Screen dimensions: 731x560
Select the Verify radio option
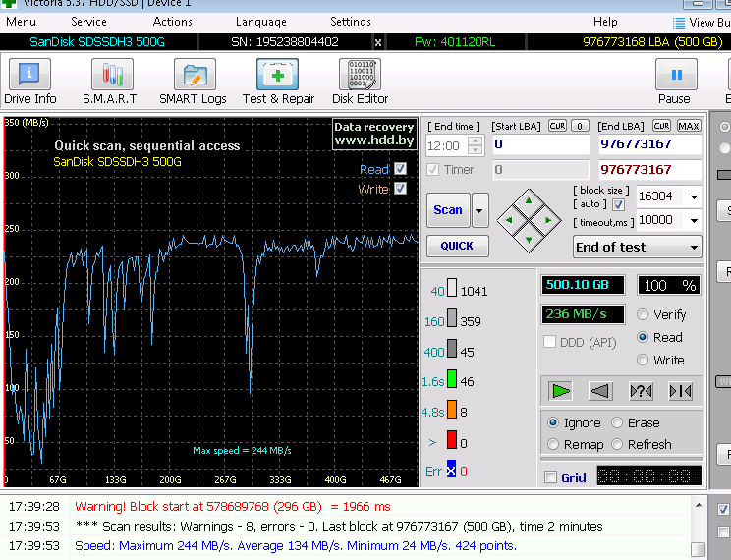click(x=644, y=315)
